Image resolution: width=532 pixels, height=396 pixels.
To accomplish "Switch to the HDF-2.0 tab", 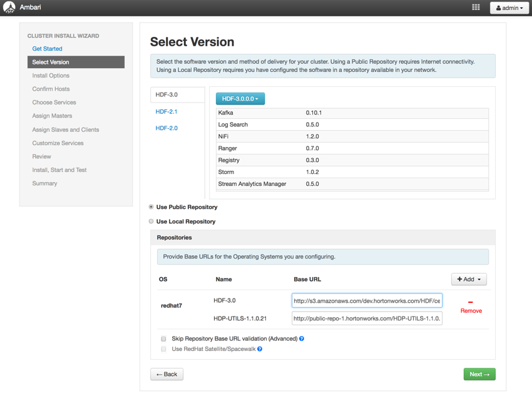I will [166, 128].
